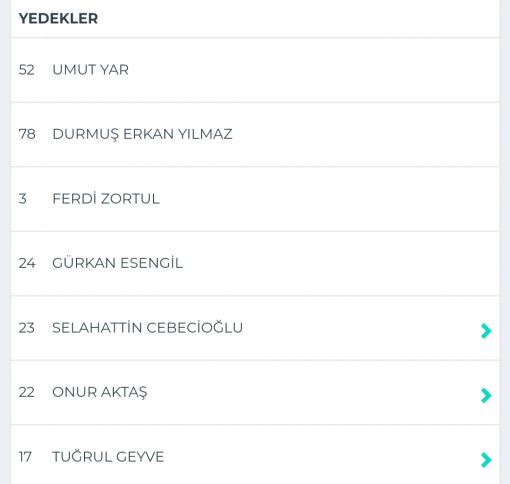The height and width of the screenshot is (484, 510).
Task: Click jersey number 3 beside Ferdi Zortul
Action: (22, 199)
